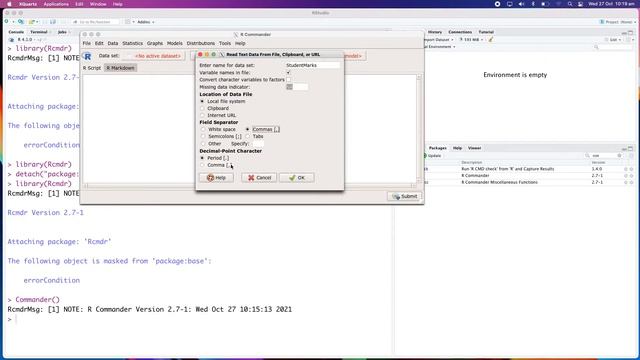Select 'Period [.]' decimal-point character
The width and height of the screenshot is (640, 360).
tap(202, 158)
